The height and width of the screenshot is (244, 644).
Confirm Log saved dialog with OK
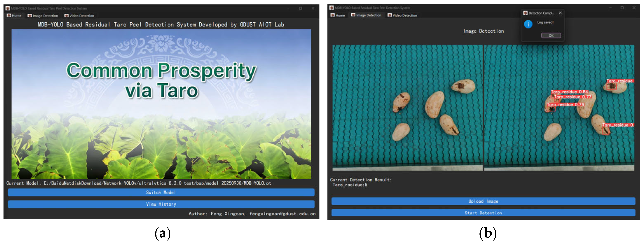pyautogui.click(x=551, y=35)
